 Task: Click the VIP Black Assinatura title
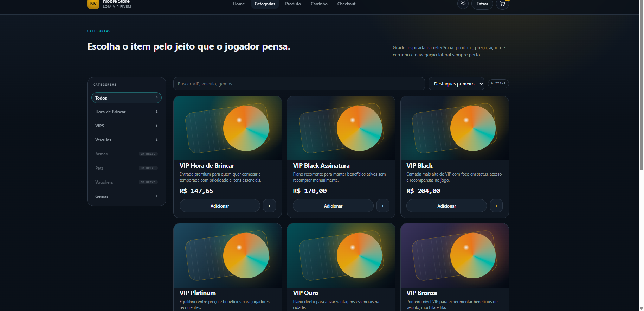tap(321, 166)
